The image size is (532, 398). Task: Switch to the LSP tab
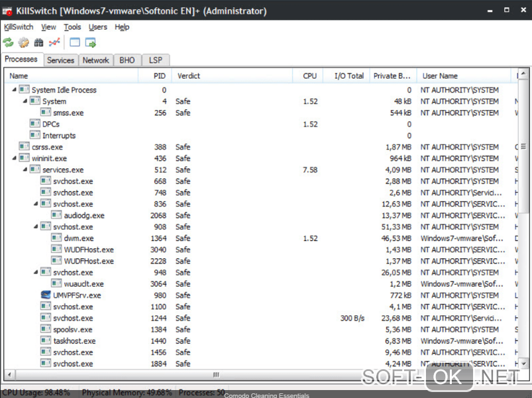coord(156,60)
